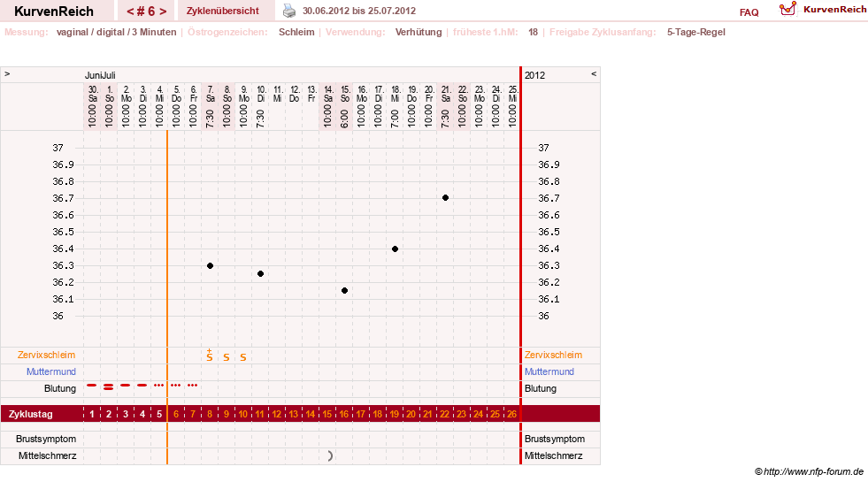Open the KurvenReich logo icon top right
The width and height of the screenshot is (868, 482).
pyautogui.click(x=787, y=9)
